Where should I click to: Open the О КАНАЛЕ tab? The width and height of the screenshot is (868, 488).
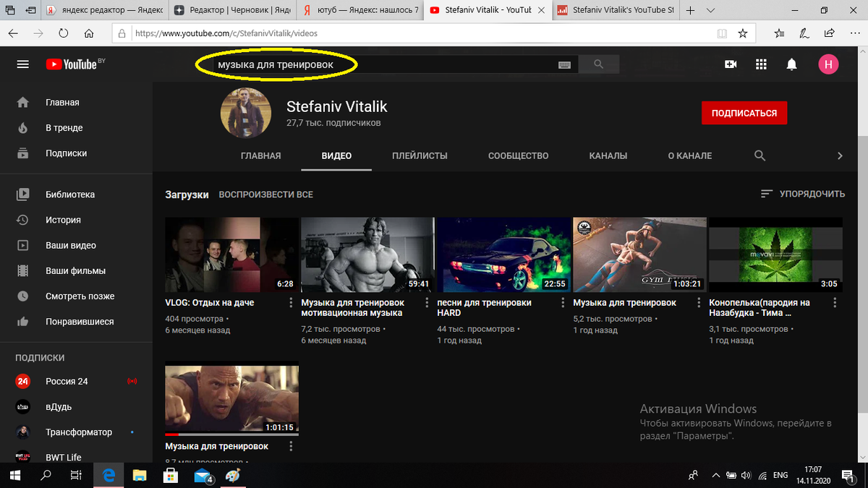689,155
